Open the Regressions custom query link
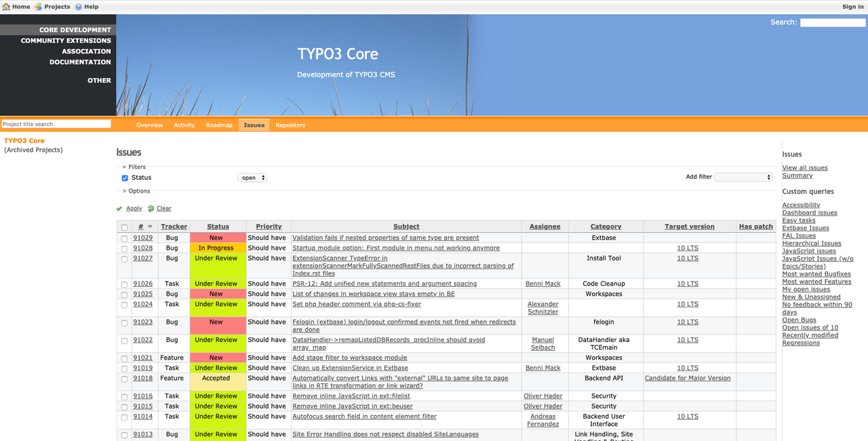The image size is (868, 441). (x=801, y=343)
